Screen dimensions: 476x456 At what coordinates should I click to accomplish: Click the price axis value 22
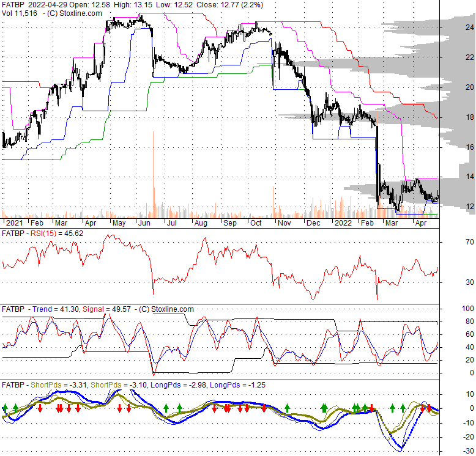click(x=470, y=57)
